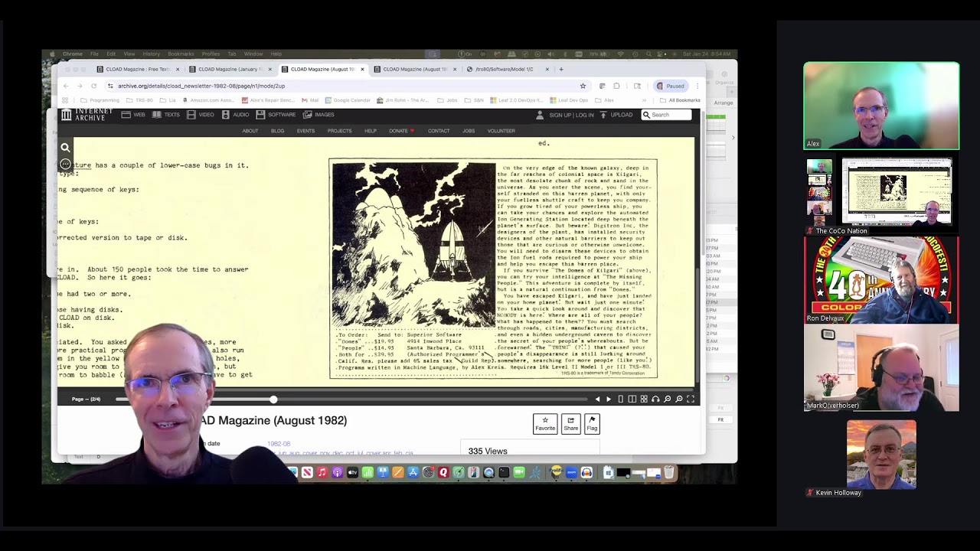The image size is (980, 551).
Task: Switch BookReader to two-page view
Action: pos(632,399)
